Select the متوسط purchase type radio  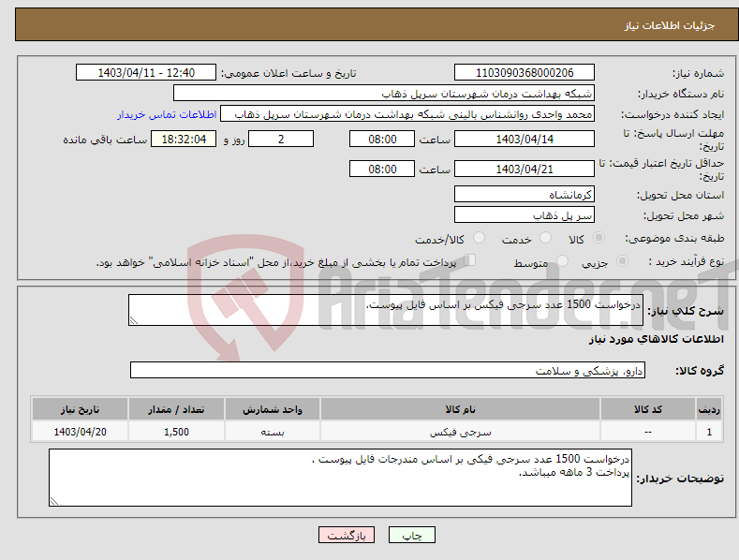click(x=562, y=260)
